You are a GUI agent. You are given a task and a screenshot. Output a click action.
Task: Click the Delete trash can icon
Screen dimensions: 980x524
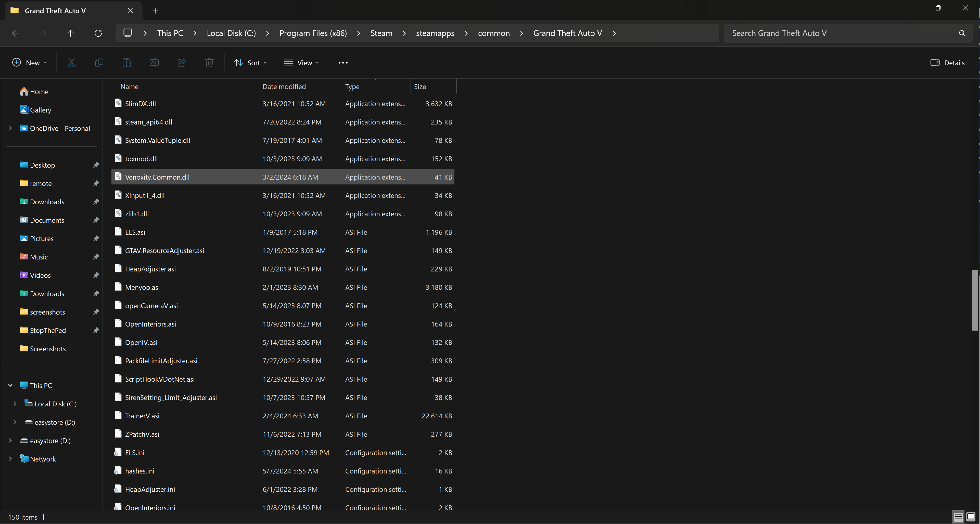click(209, 63)
